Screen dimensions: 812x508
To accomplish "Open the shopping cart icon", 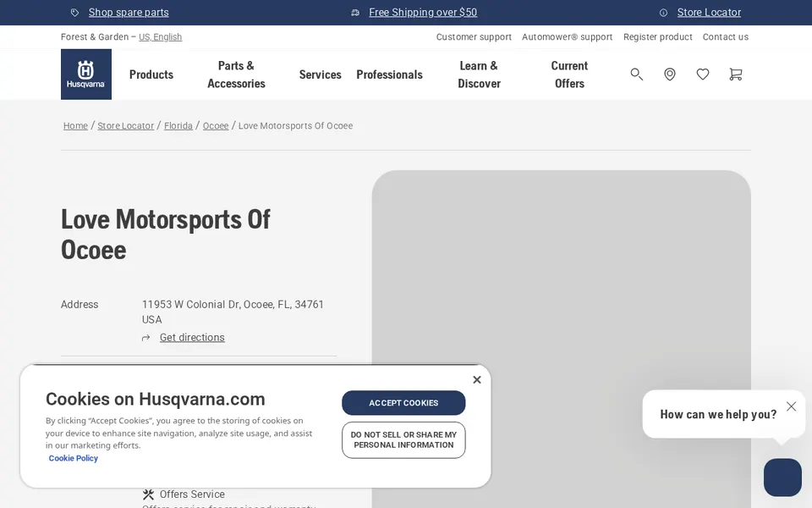I will pos(735,75).
